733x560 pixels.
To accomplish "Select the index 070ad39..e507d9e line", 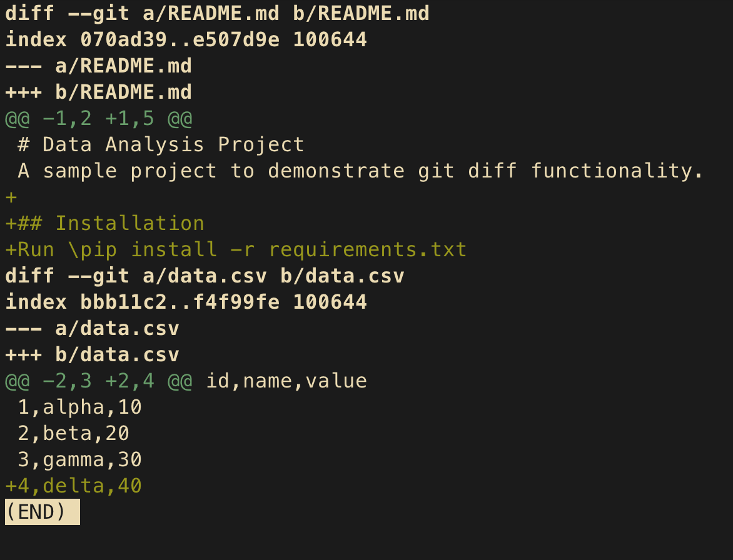I will tap(186, 39).
